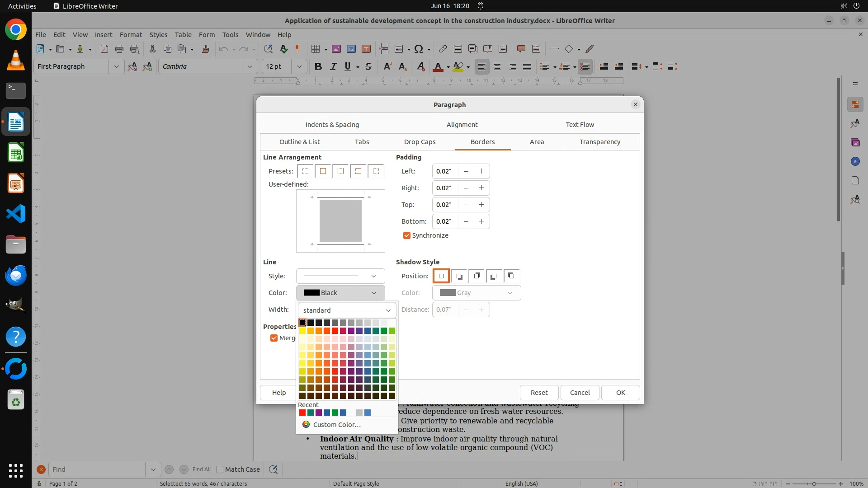Choose the bottom-right shadow position icon
This screenshot has height=488, width=868.
(459, 276)
